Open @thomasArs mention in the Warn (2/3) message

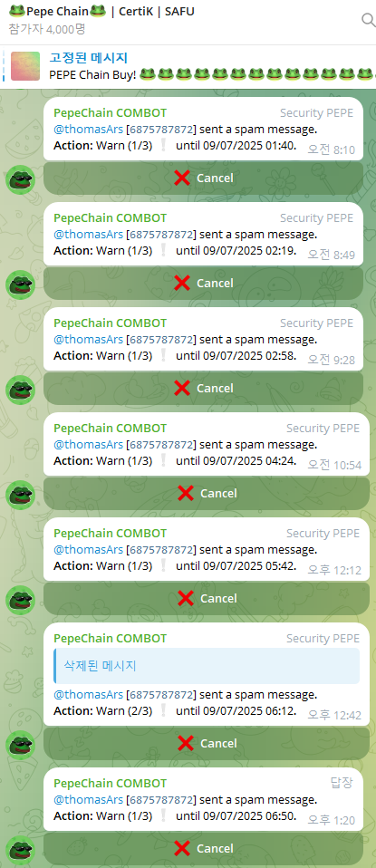[x=88, y=695]
